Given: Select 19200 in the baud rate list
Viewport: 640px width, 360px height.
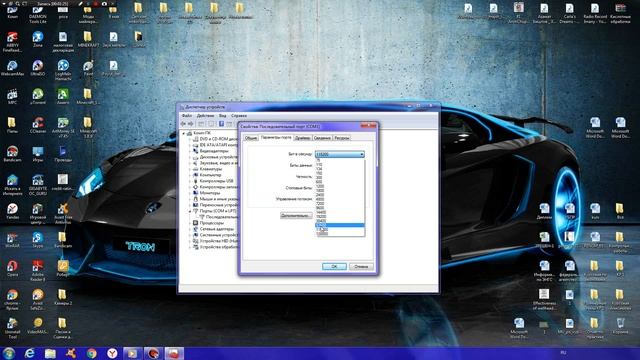Looking at the screenshot, I should [x=340, y=216].
